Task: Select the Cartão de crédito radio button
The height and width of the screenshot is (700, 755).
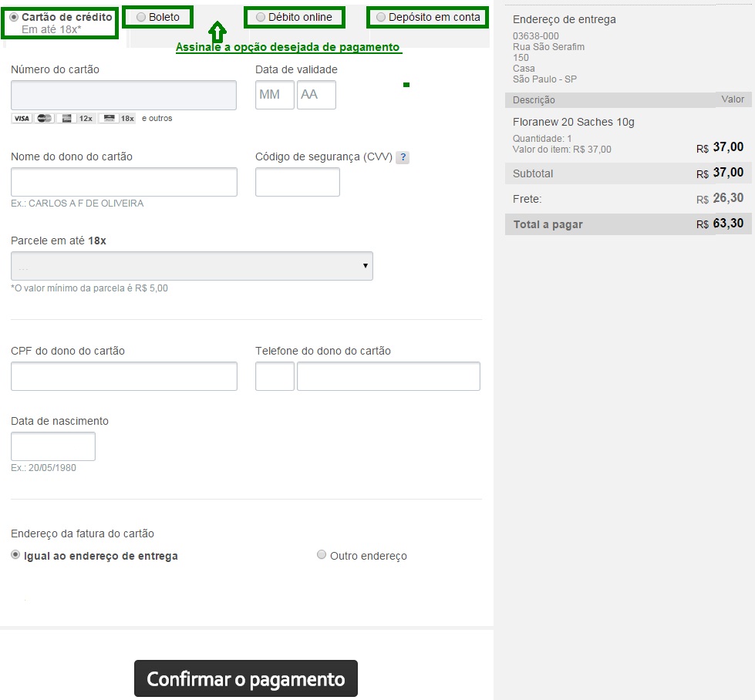Action: tap(14, 17)
